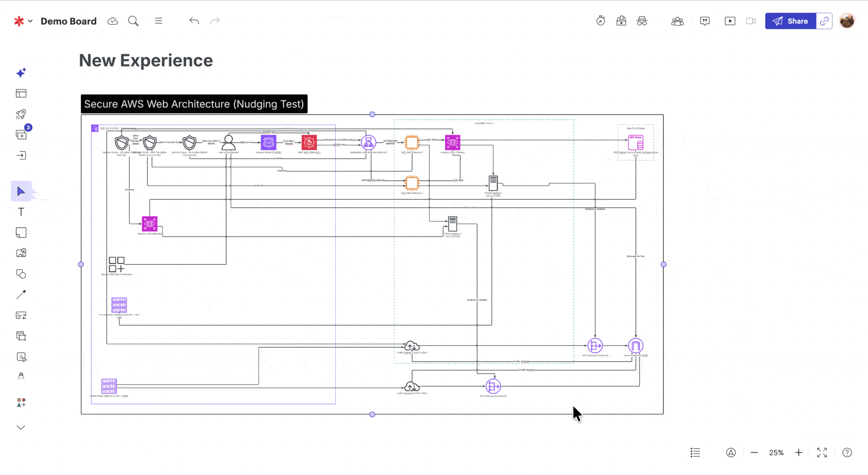Select the NAT Gateway A shape
The image size is (868, 475).
[595, 345]
